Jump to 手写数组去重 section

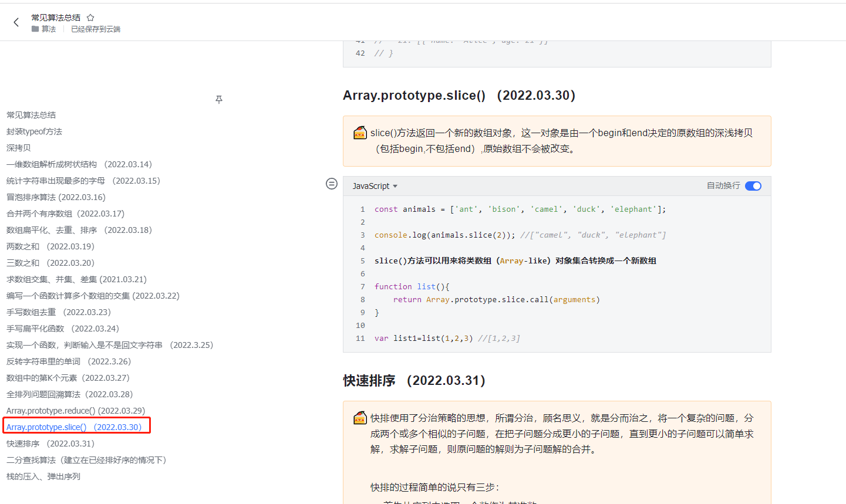59,312
